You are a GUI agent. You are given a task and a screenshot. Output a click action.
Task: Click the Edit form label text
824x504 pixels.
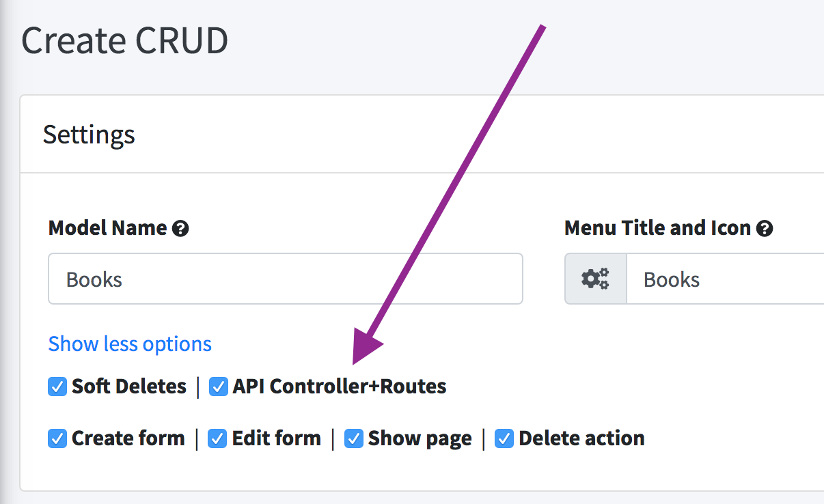click(277, 438)
